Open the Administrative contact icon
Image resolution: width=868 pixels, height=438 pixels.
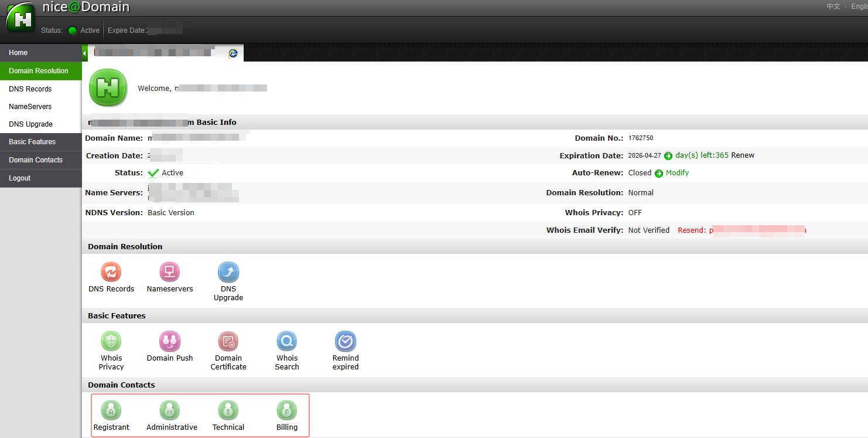click(170, 410)
